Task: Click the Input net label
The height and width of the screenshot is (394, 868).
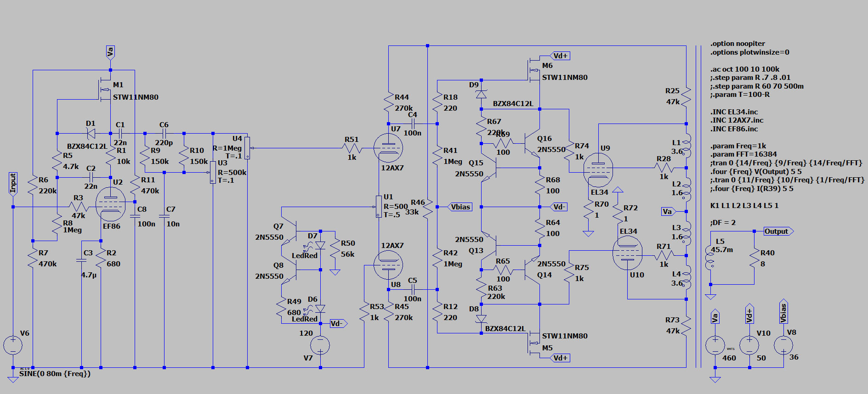Action: click(x=13, y=183)
